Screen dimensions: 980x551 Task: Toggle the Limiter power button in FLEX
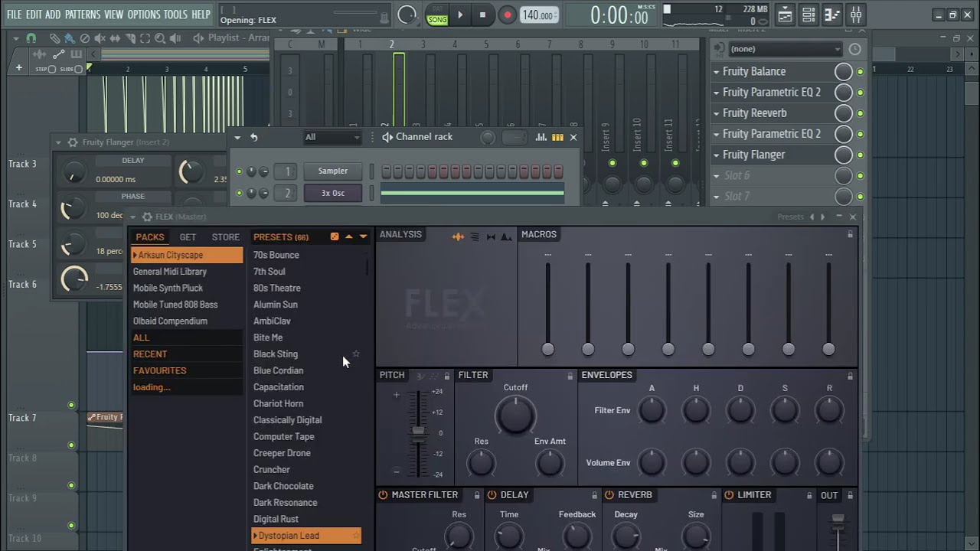click(729, 495)
